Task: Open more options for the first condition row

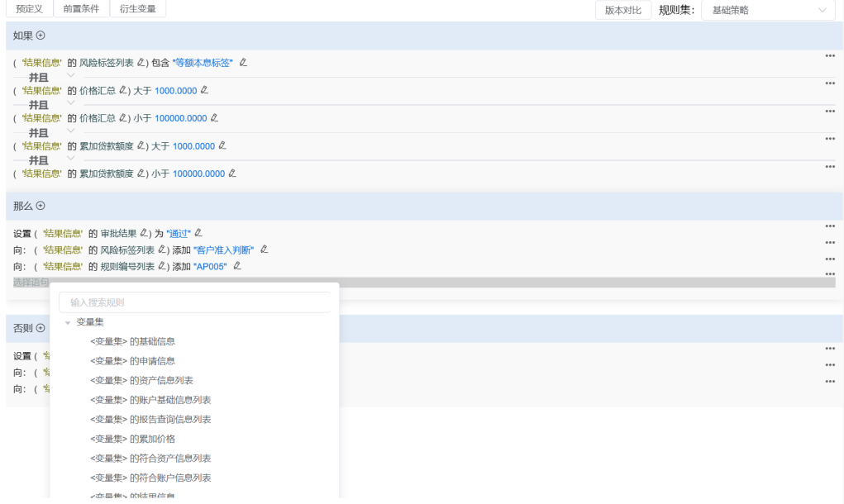Action: (829, 55)
